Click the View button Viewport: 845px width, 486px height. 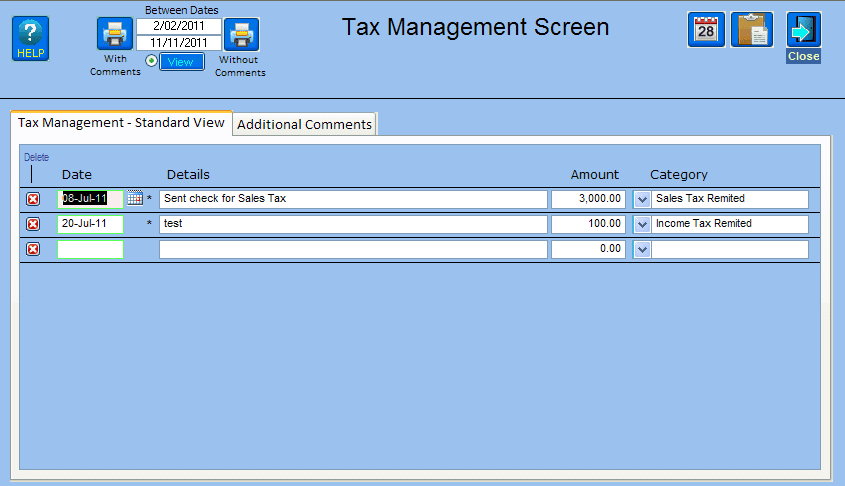click(182, 62)
